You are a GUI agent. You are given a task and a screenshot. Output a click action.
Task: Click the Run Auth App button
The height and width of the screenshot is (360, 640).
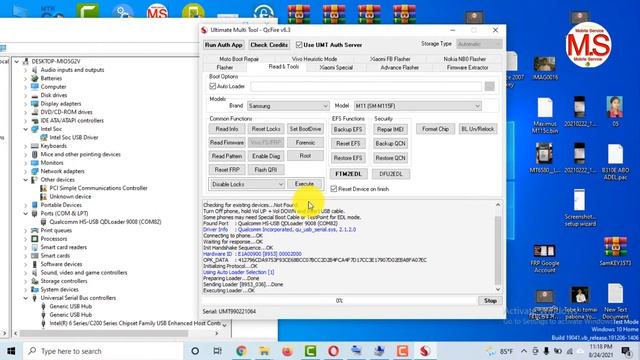pos(224,45)
